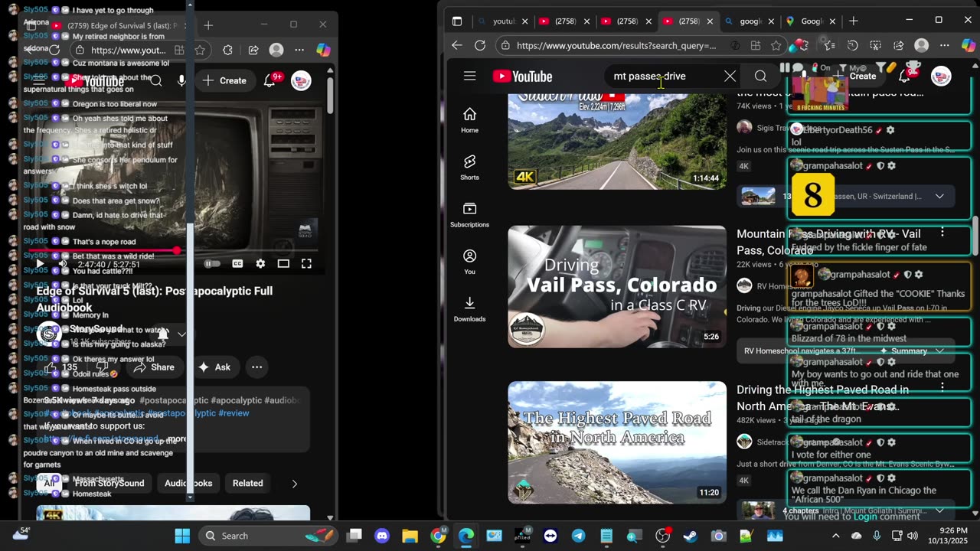
Task: Open the Copilot icon in the right browser
Action: point(969,45)
